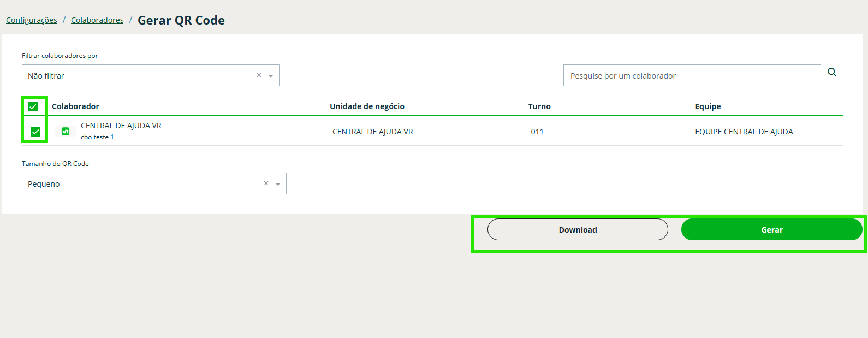Click the Colaborador column header
The height and width of the screenshot is (338, 868).
tap(75, 106)
